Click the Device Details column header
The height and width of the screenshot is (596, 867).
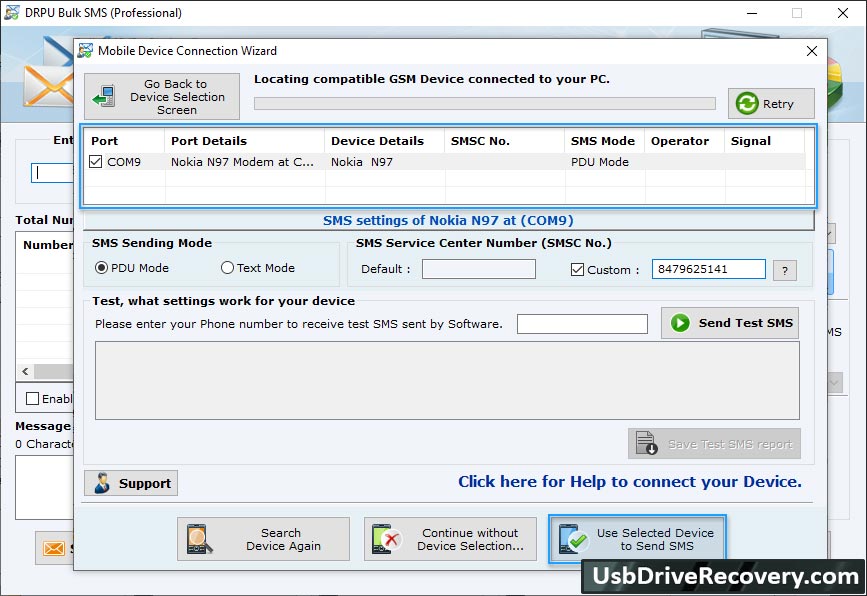385,141
